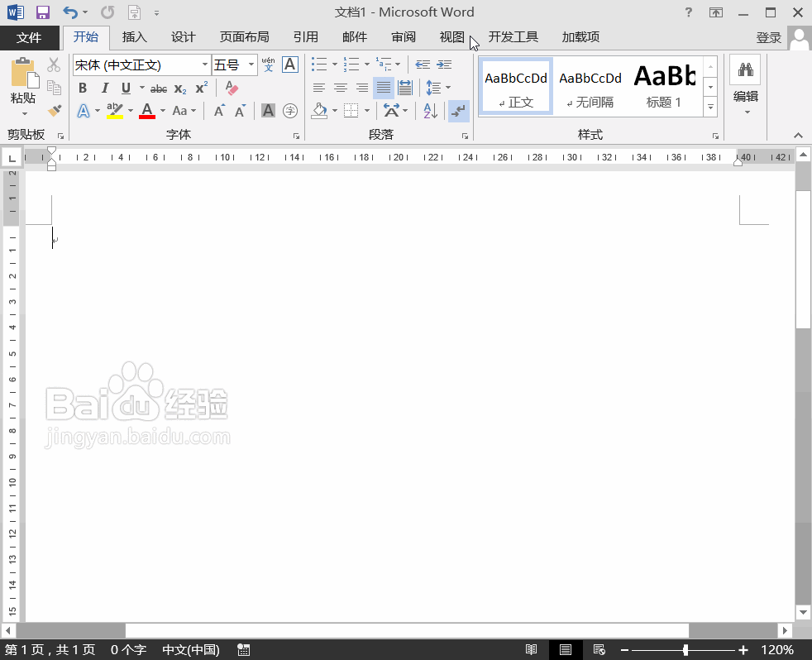This screenshot has height=660, width=812.
Task: Apply center paragraph alignment
Action: pos(340,88)
